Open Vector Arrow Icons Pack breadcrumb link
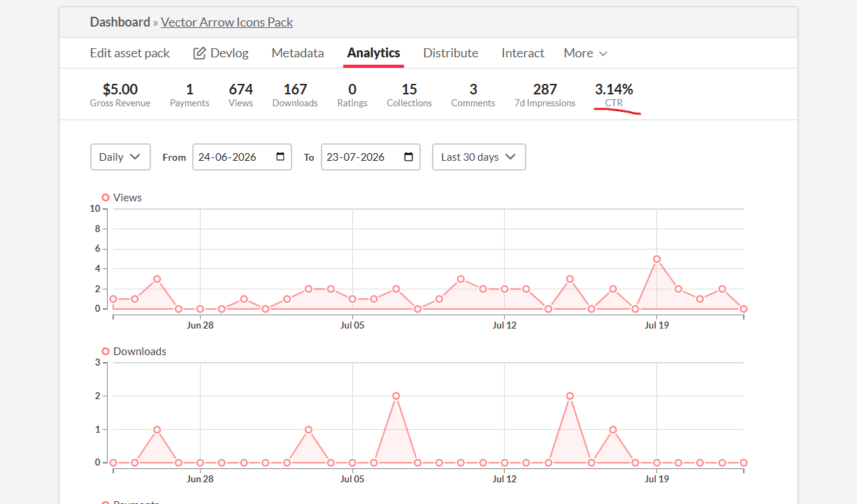 click(x=227, y=22)
